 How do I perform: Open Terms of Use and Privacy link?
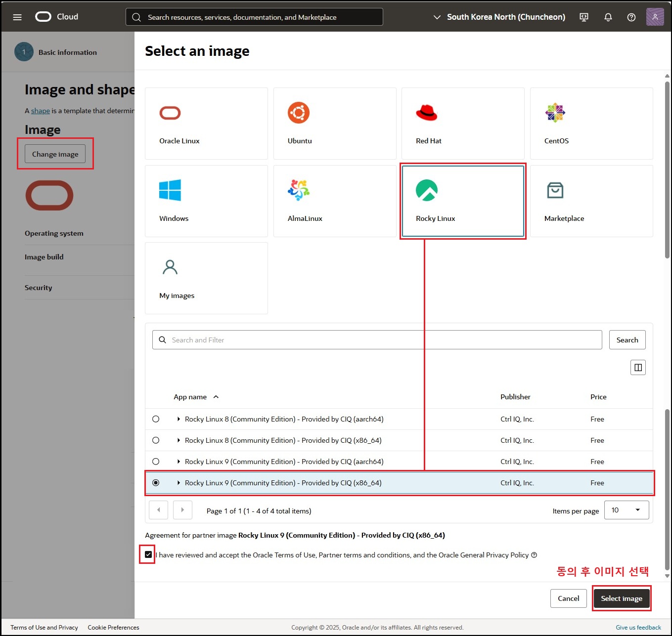pyautogui.click(x=44, y=628)
